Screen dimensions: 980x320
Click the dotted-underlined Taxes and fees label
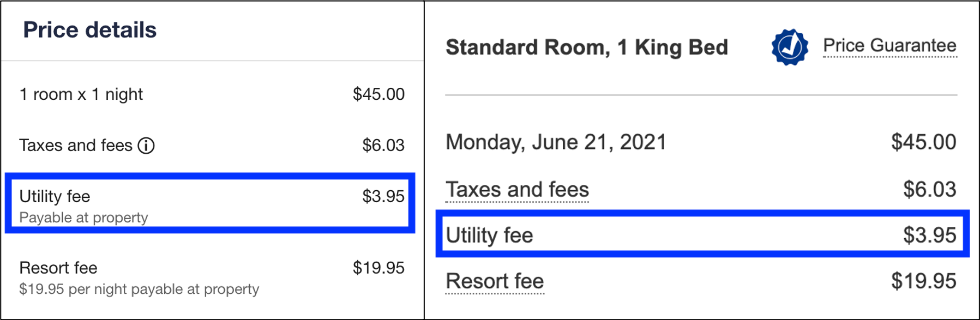point(517,190)
